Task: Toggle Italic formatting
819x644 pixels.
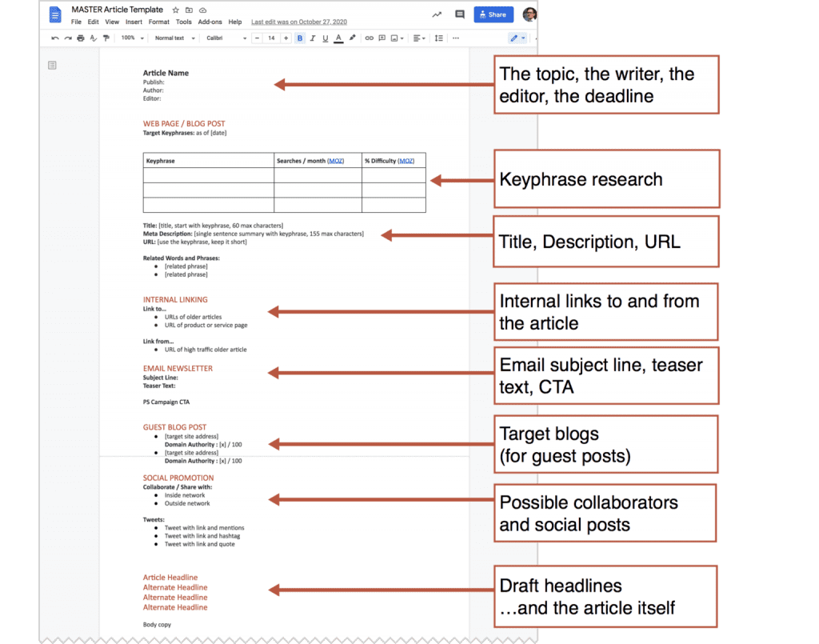Action: point(313,38)
